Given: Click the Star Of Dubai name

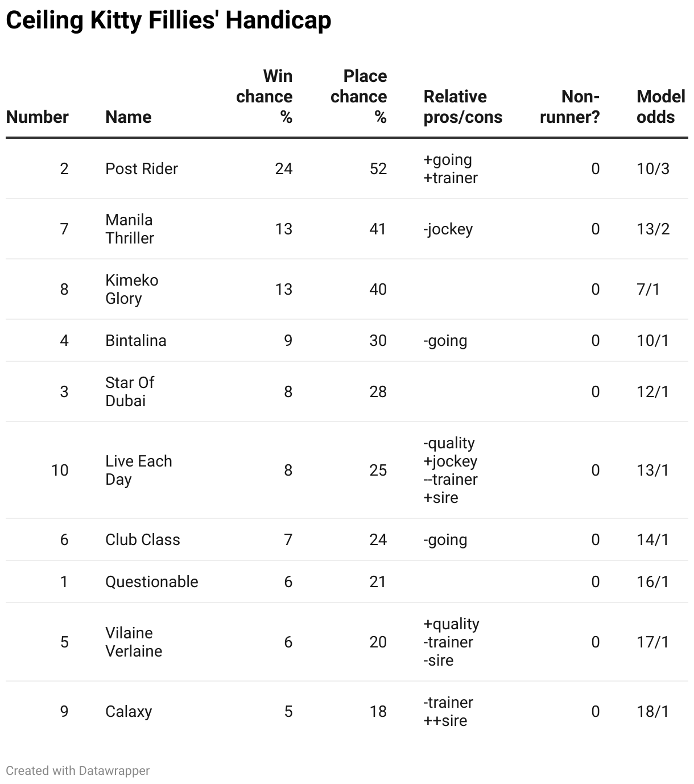Looking at the screenshot, I should click(130, 391).
